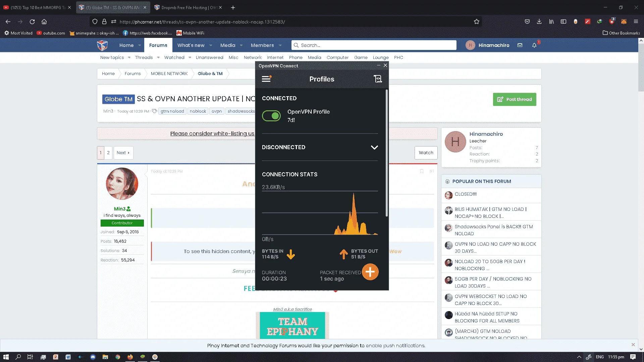644x362 pixels.
Task: Bookmark the first post icon
Action: (x=422, y=171)
